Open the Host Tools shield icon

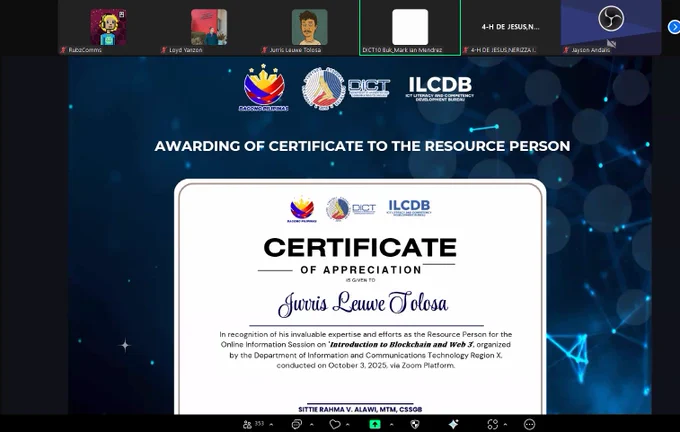[x=415, y=424]
